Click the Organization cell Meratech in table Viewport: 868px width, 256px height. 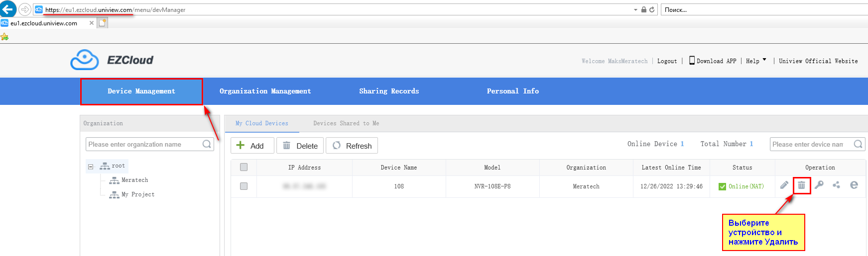click(586, 186)
